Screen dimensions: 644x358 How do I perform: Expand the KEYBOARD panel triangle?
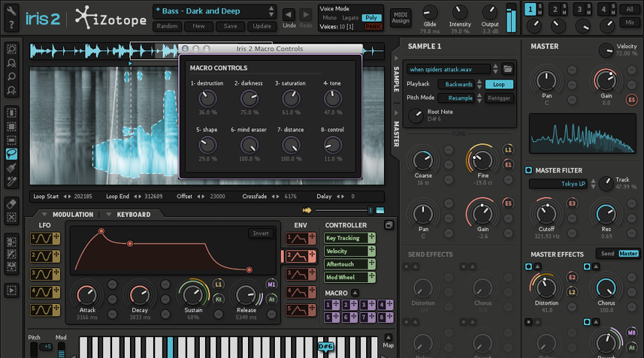point(108,214)
